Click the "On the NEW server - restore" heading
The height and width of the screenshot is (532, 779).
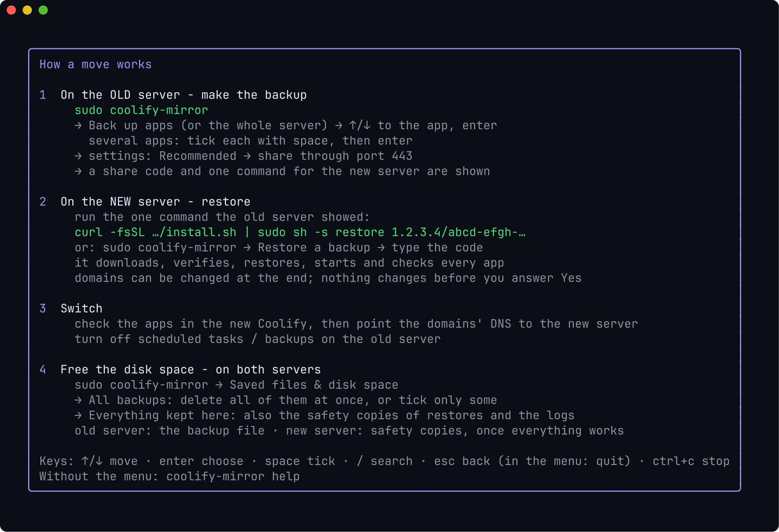tap(156, 202)
